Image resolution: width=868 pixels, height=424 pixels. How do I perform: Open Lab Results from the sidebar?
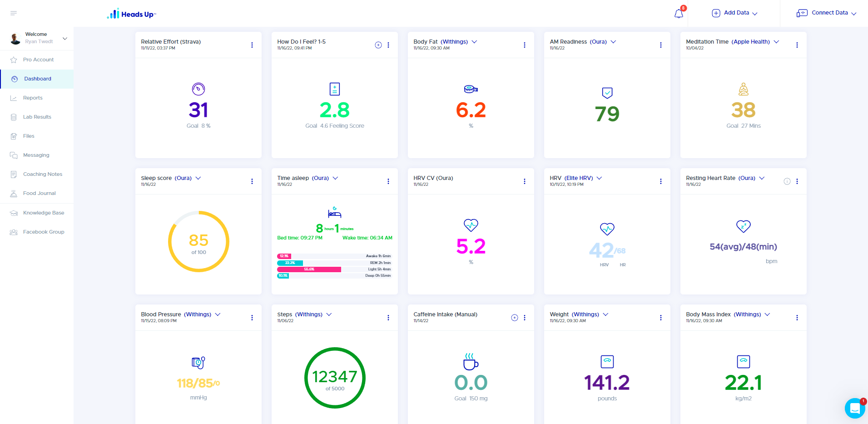point(37,117)
